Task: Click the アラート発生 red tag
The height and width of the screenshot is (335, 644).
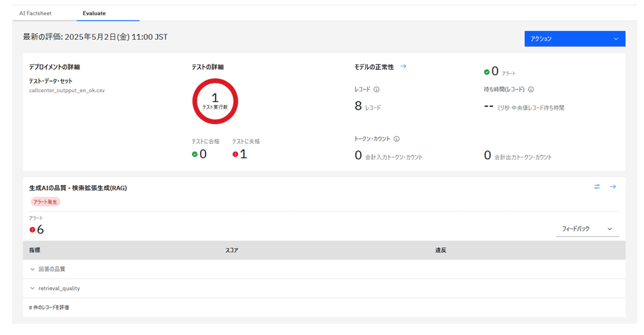Action: [x=45, y=202]
